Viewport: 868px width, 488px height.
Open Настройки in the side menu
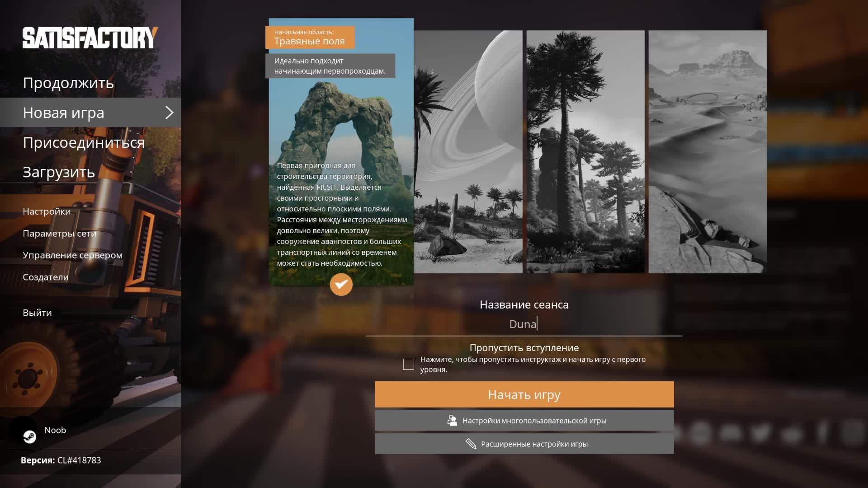tap(47, 211)
